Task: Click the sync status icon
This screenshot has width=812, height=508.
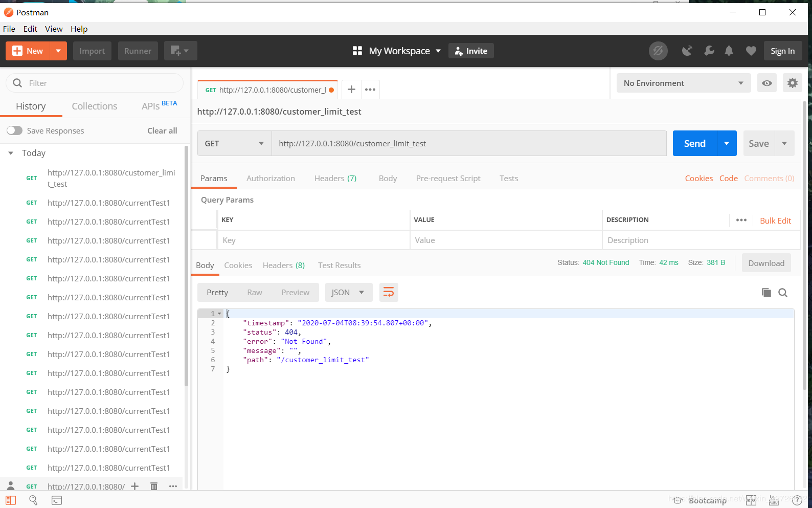Action: coord(658,51)
